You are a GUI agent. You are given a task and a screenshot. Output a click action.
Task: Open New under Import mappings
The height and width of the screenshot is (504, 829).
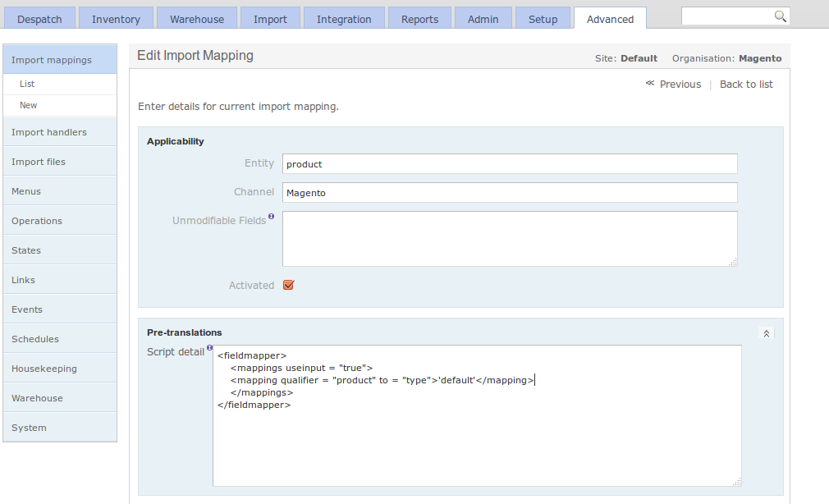click(28, 105)
